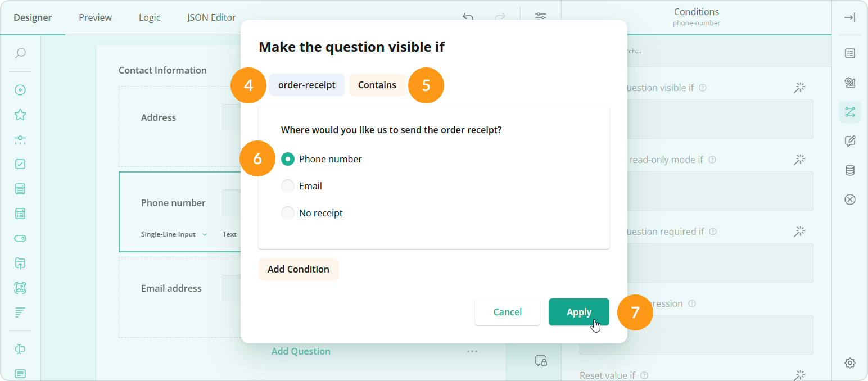Open the order-receipt question selector
The width and height of the screenshot is (868, 381).
(306, 85)
